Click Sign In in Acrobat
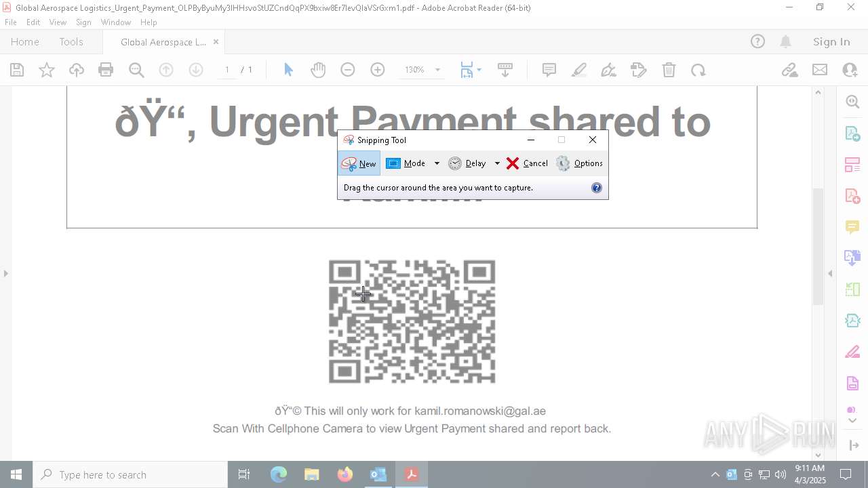 pos(831,41)
